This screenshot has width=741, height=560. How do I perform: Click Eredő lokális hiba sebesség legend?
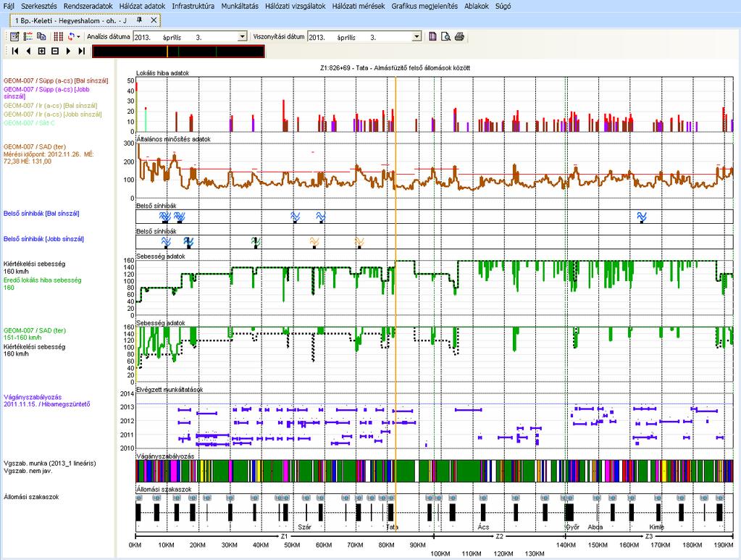(42, 280)
